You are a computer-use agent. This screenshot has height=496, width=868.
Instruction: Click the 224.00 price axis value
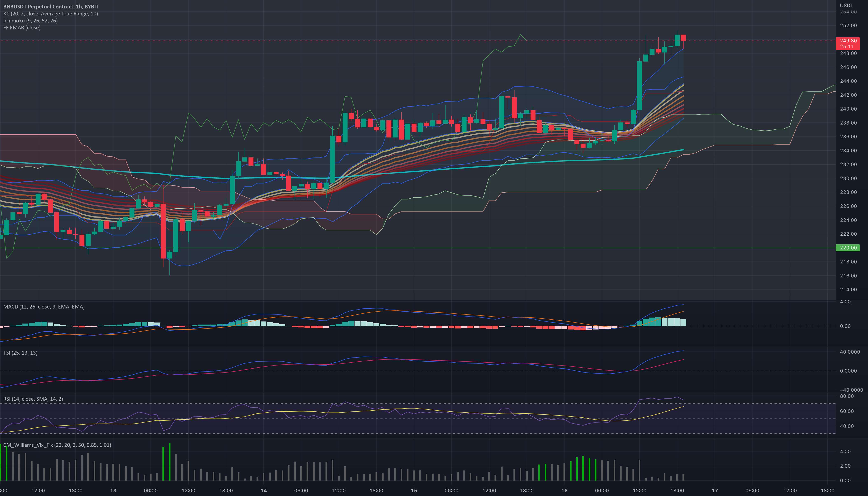(x=848, y=220)
